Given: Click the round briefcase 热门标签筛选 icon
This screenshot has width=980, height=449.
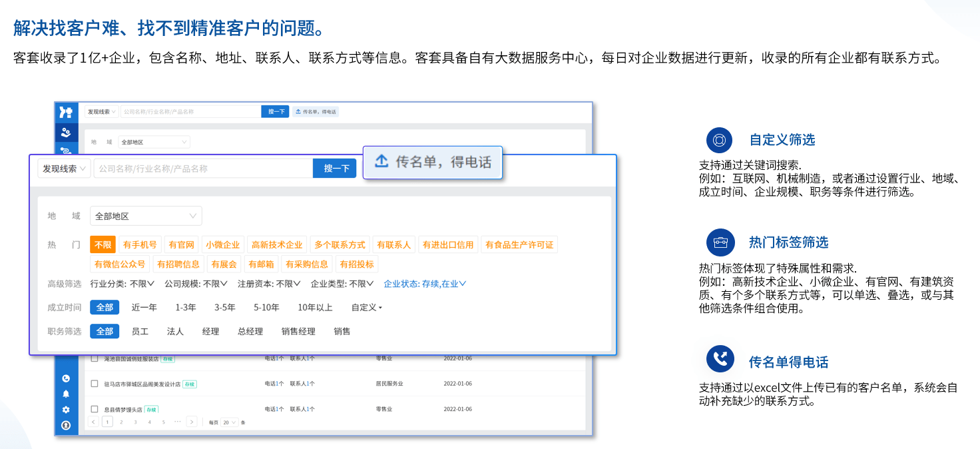Looking at the screenshot, I should coord(720,242).
